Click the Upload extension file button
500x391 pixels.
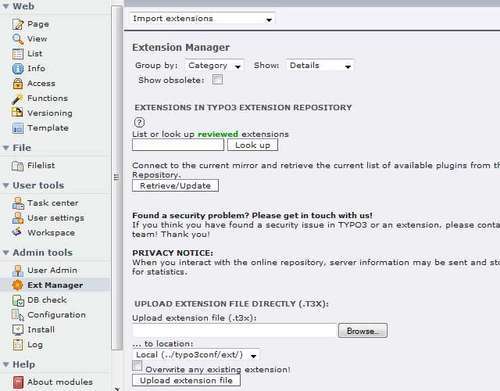point(186,380)
